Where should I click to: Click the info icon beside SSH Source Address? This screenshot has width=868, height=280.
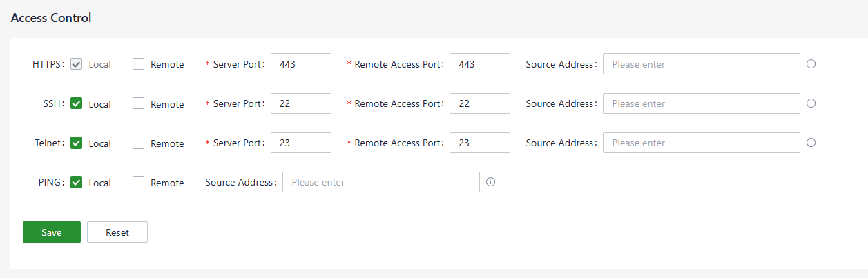click(x=811, y=103)
